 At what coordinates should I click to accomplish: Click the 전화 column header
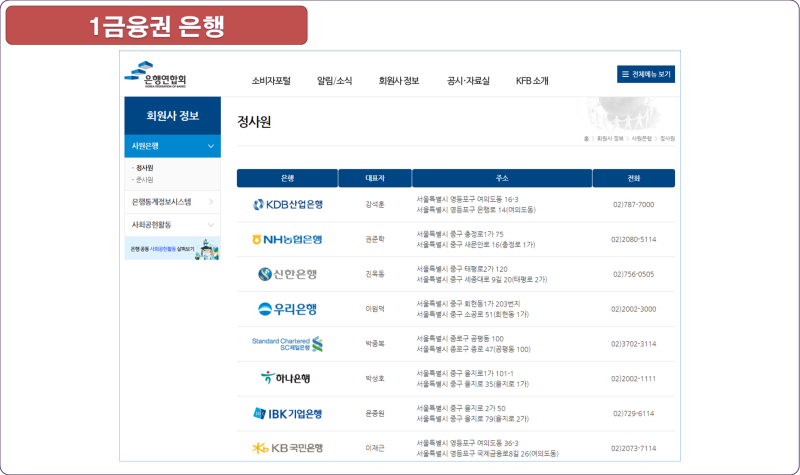tap(634, 178)
